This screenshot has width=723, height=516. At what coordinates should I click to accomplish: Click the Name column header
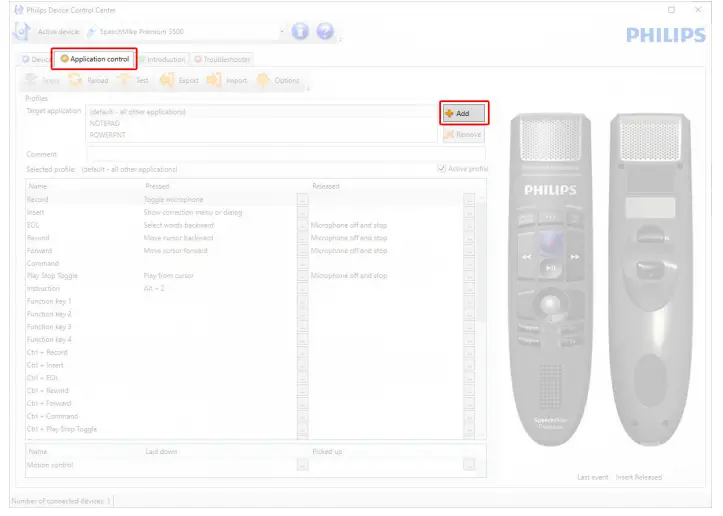click(x=38, y=186)
